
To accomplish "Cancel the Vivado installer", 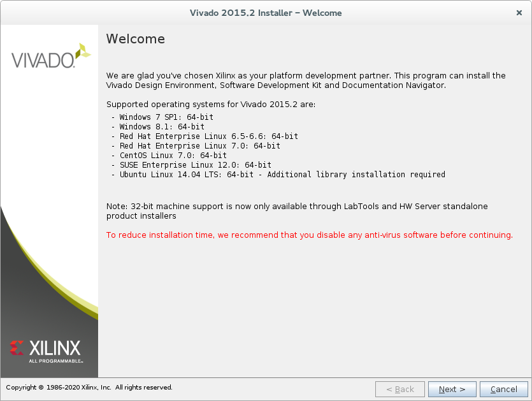I will point(504,389).
